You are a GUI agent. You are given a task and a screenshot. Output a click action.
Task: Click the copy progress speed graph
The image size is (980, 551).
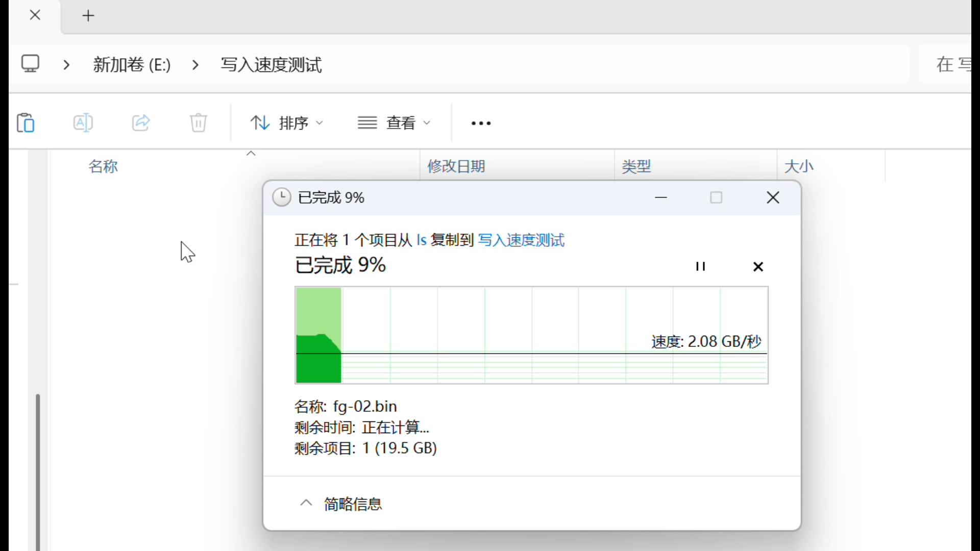[531, 335]
